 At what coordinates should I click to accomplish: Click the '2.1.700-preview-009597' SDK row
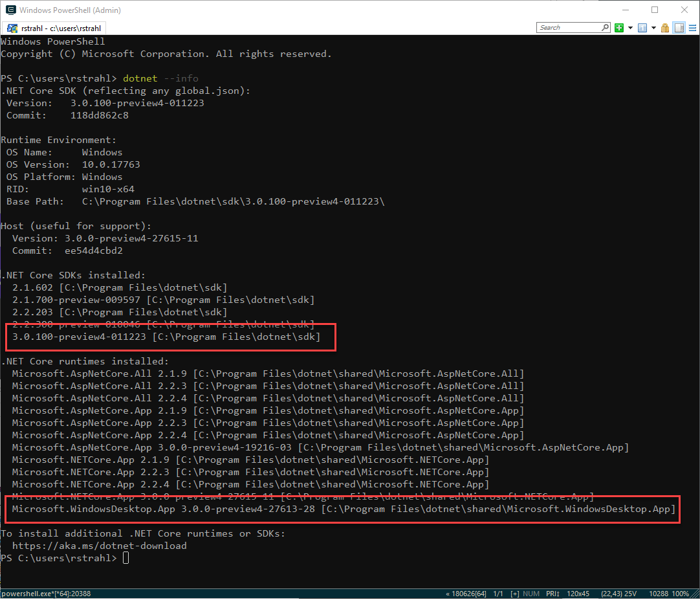tap(164, 300)
